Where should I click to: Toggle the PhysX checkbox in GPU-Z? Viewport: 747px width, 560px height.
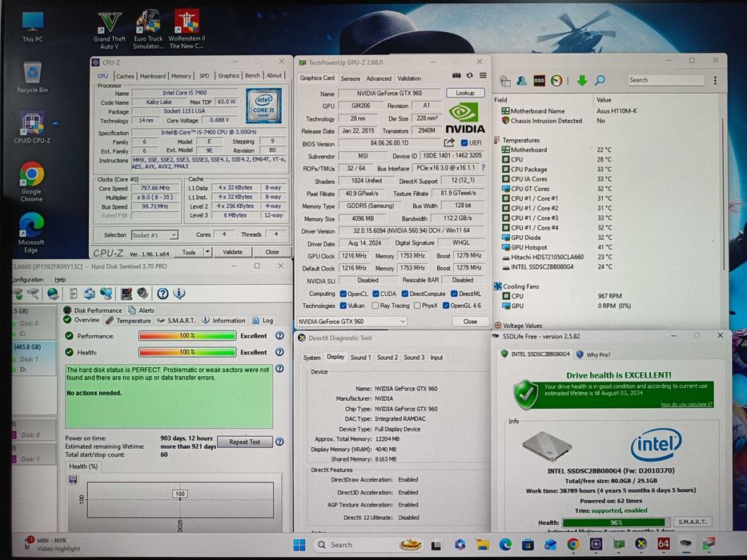(x=417, y=306)
